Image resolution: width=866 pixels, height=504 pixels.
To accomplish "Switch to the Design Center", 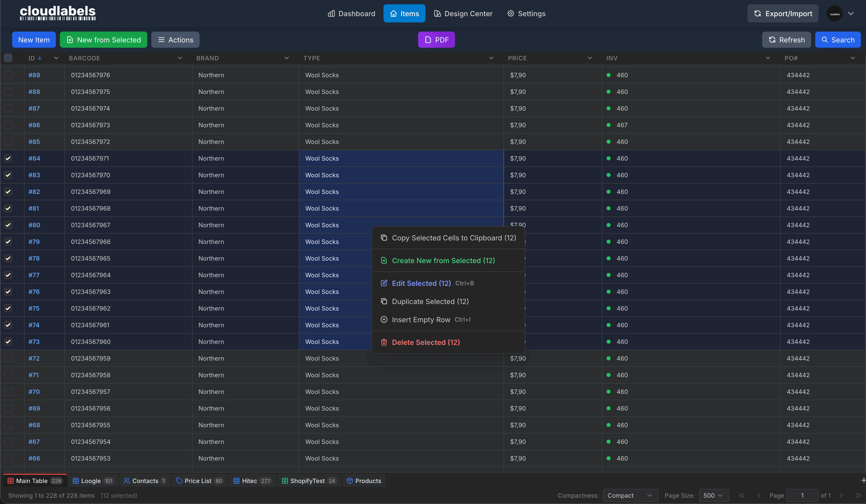I will click(x=463, y=13).
